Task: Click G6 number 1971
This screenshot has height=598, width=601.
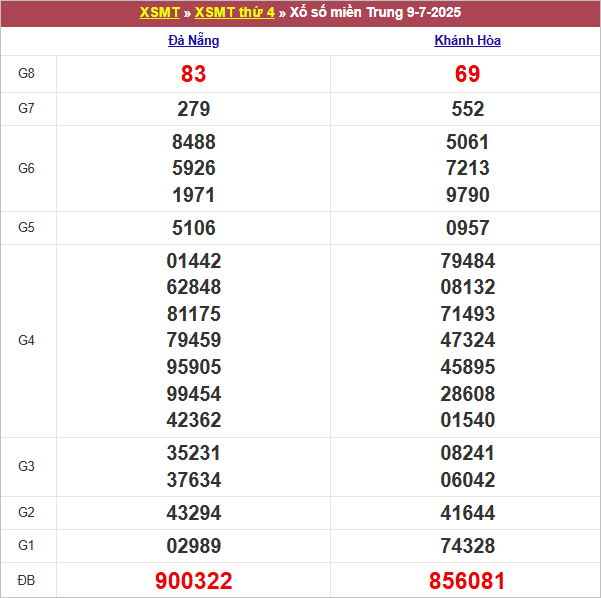Action: point(194,195)
